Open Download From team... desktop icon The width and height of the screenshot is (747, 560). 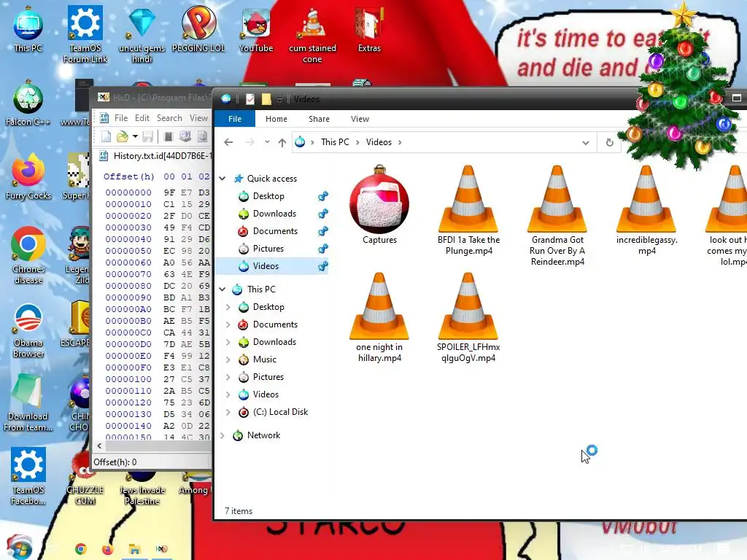click(x=28, y=402)
